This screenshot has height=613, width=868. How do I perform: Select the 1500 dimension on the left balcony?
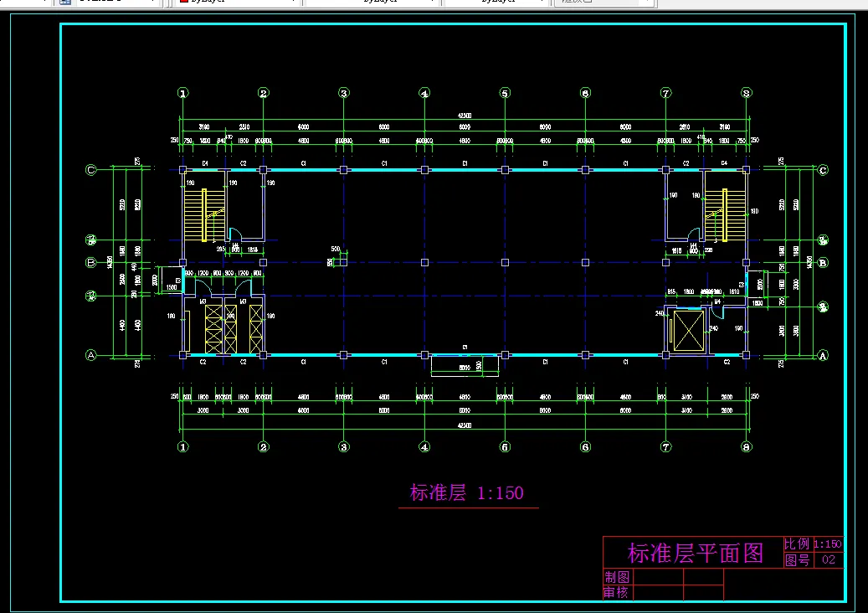[172, 287]
